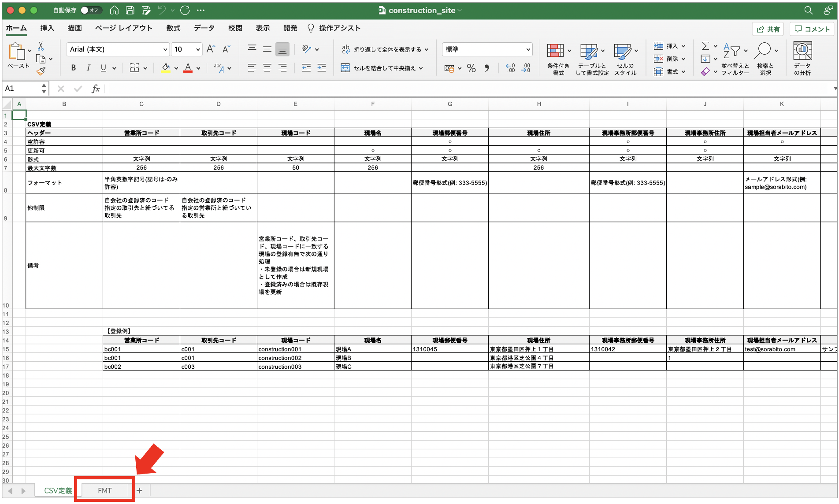Click the Name Box showing A1
The height and width of the screenshot is (504, 839).
[22, 89]
